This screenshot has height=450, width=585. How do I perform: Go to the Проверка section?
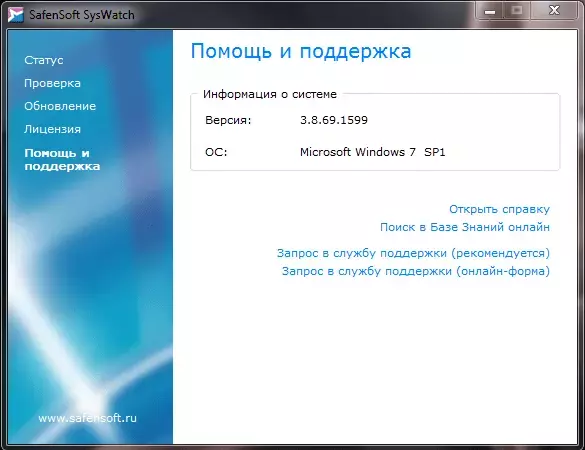[52, 83]
